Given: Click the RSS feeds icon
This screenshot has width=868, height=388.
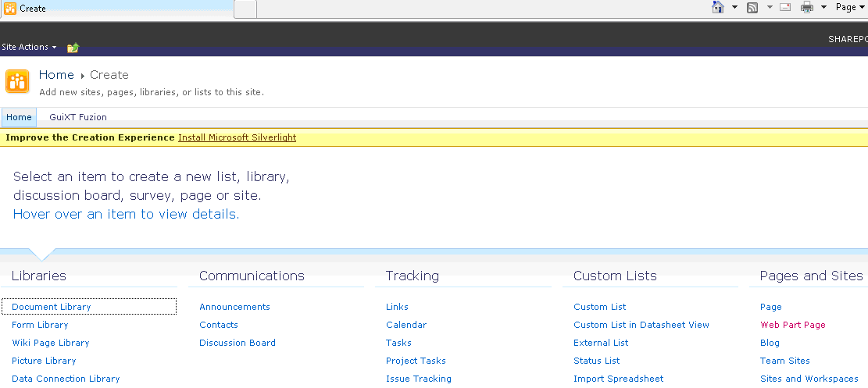Looking at the screenshot, I should (752, 7).
